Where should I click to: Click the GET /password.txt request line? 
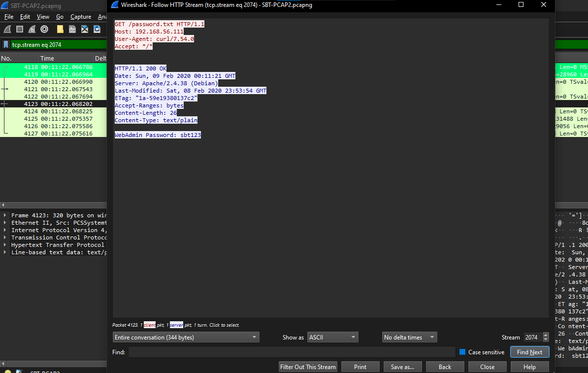coord(160,24)
